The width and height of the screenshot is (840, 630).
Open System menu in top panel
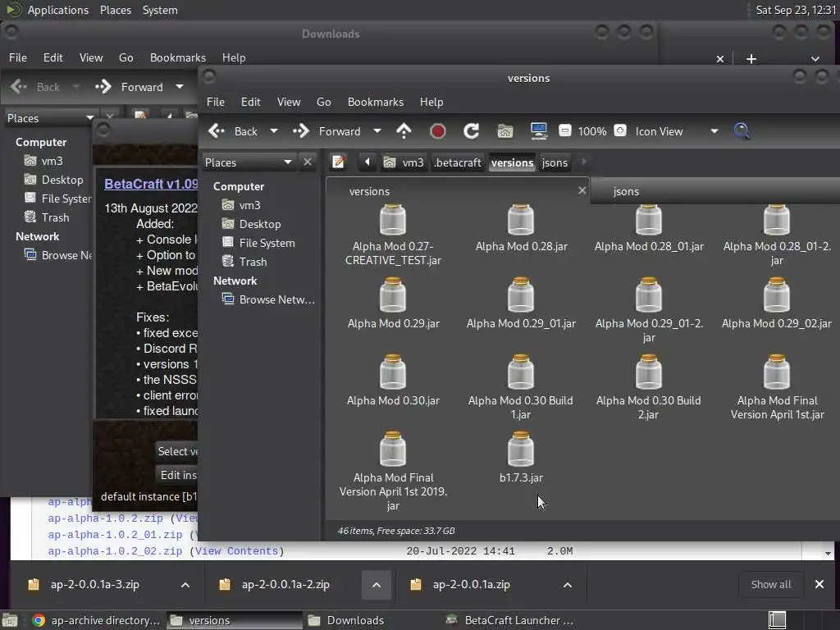pyautogui.click(x=160, y=10)
